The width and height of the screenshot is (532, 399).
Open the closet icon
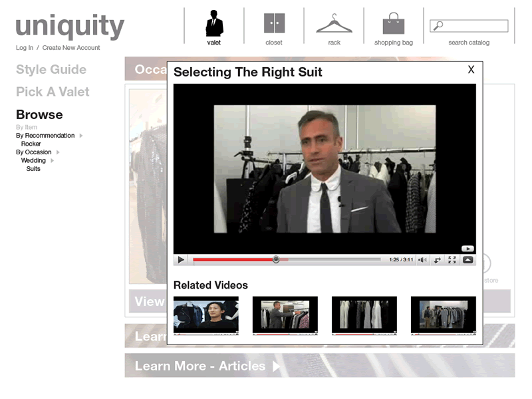point(274,23)
